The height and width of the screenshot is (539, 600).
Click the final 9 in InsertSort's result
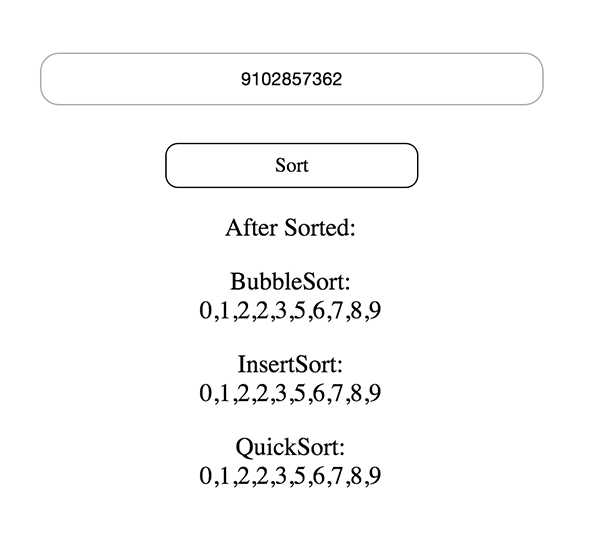coord(375,393)
